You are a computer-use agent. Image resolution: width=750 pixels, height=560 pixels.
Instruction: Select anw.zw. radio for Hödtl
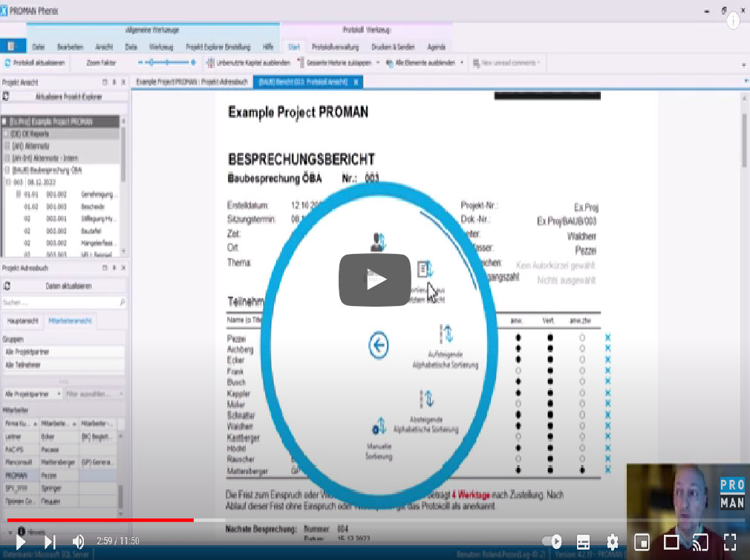pos(582,448)
